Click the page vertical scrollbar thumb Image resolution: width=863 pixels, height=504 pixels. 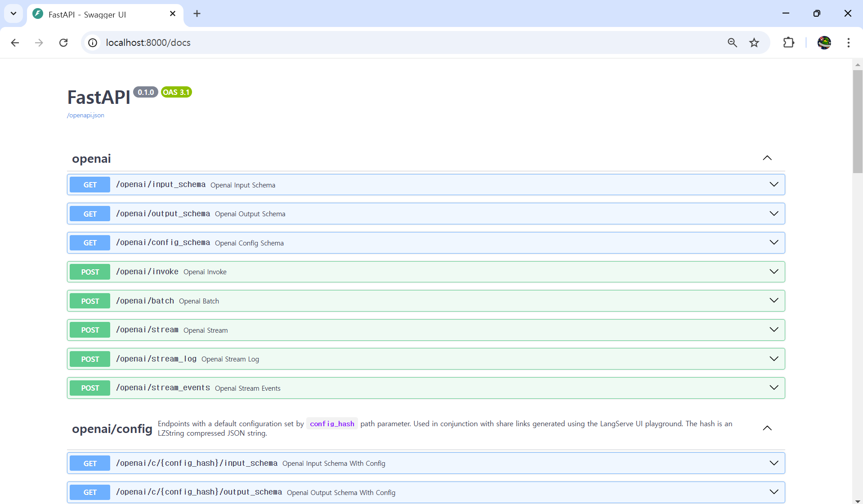(x=858, y=121)
